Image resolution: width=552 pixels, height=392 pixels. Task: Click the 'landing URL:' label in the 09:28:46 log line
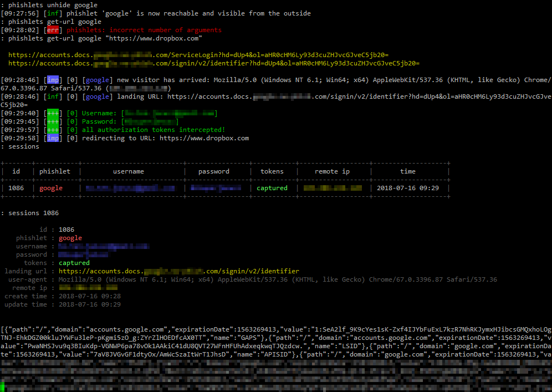pos(140,96)
